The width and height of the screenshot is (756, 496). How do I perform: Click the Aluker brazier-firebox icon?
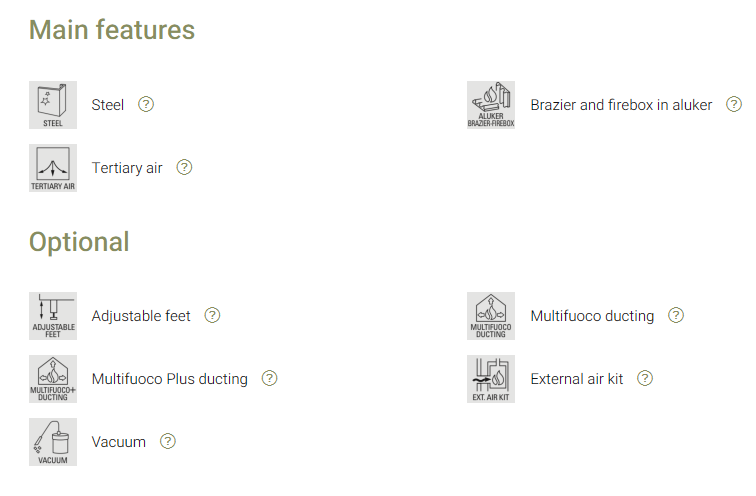tap(491, 105)
